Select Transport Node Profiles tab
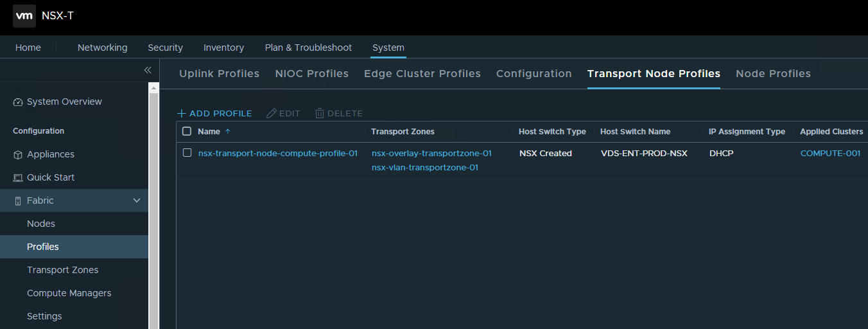 coord(654,74)
